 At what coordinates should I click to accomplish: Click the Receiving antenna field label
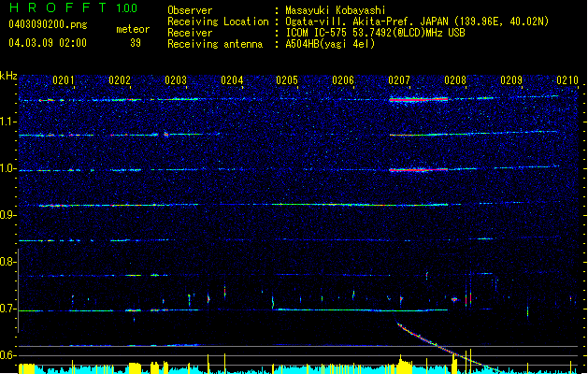[x=215, y=44]
